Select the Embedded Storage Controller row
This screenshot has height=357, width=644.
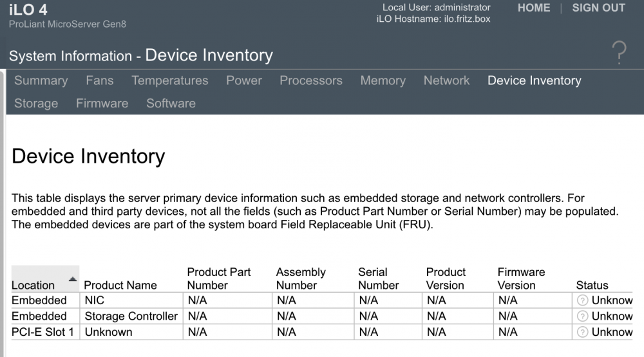click(321, 316)
